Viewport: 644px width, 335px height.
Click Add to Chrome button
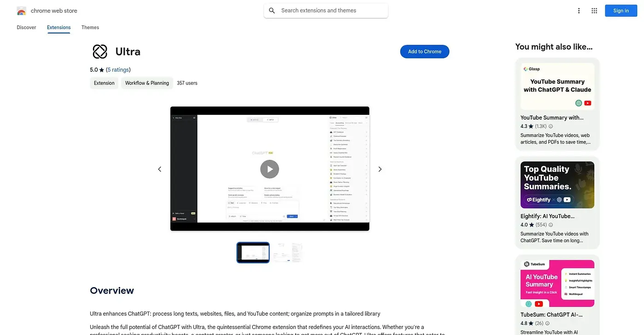[x=425, y=51]
